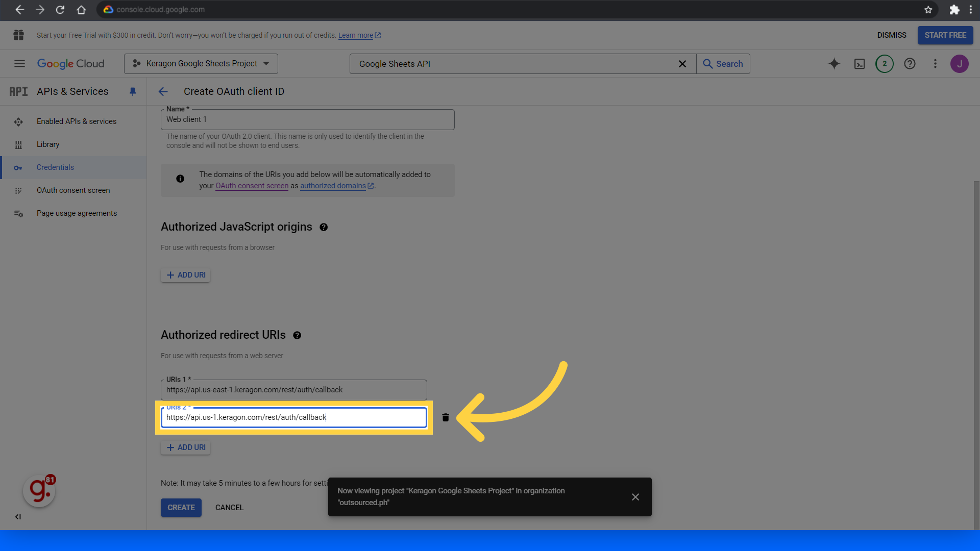Click the Web client 1 name field
The width and height of the screenshot is (980, 551).
point(307,119)
